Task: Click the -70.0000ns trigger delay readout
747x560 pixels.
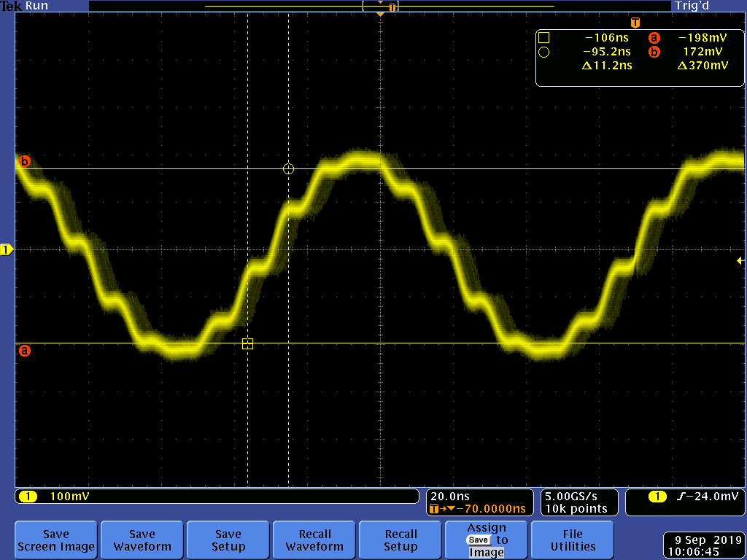Action: 477,508
